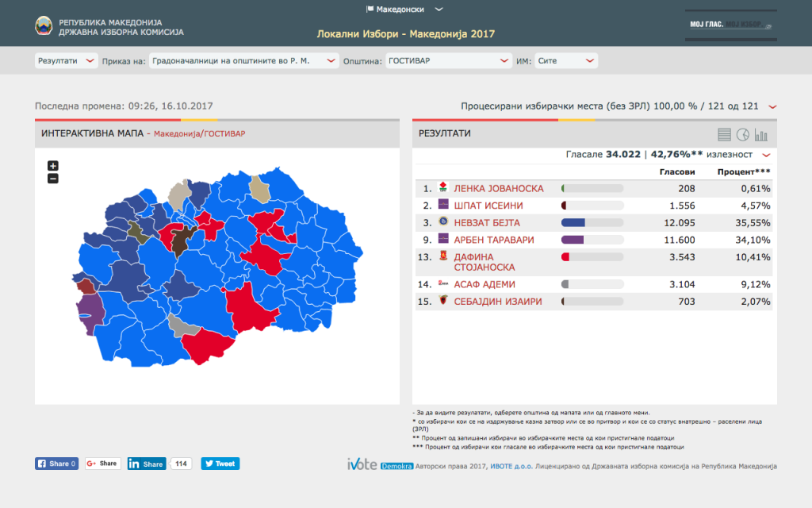The height and width of the screenshot is (508, 812).
Task: Open the Македонски language selector
Action: pyautogui.click(x=404, y=10)
